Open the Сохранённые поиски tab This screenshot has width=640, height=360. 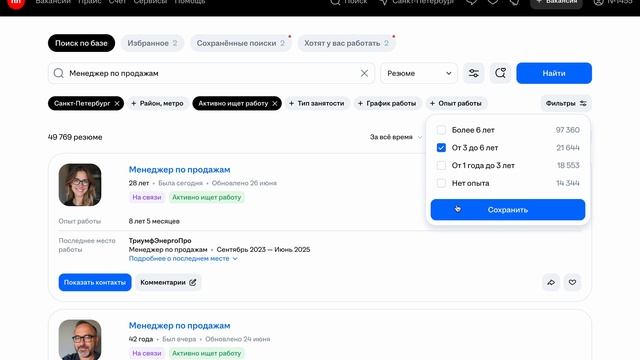tap(241, 43)
